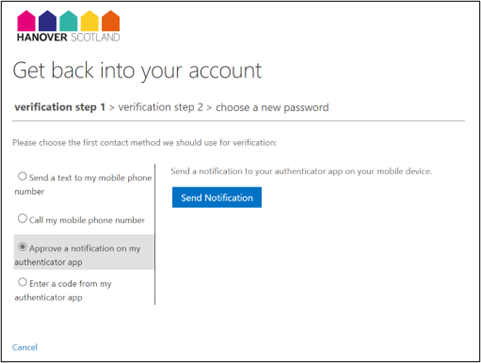
Task: Click the navy blue house icon
Action: pos(48,21)
